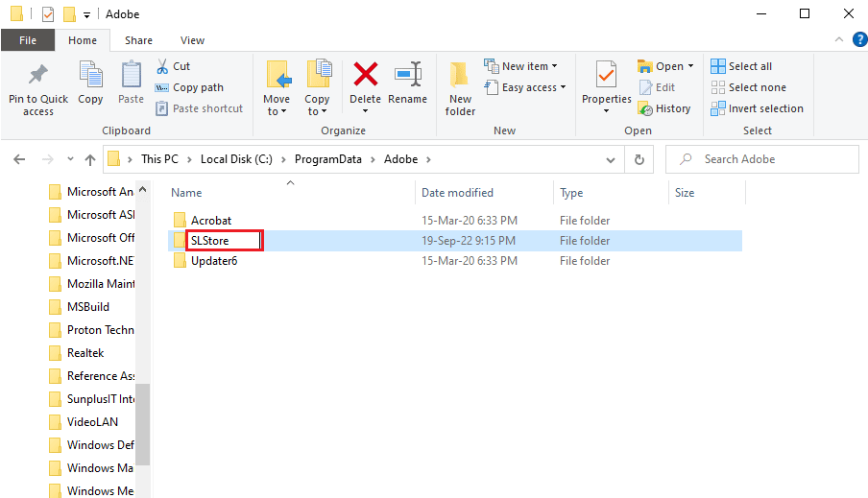Select Microsoft Off folder in navigation pane
The image size is (868, 498).
pyautogui.click(x=92, y=237)
